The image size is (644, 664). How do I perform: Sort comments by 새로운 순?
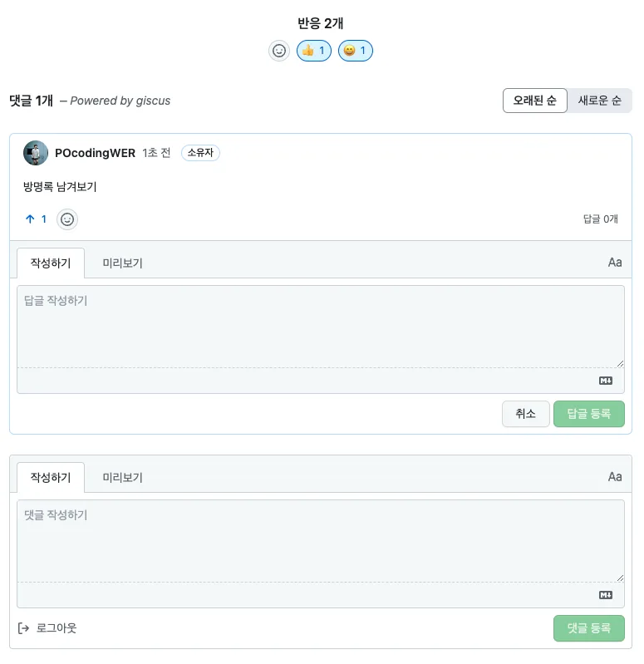tap(599, 101)
